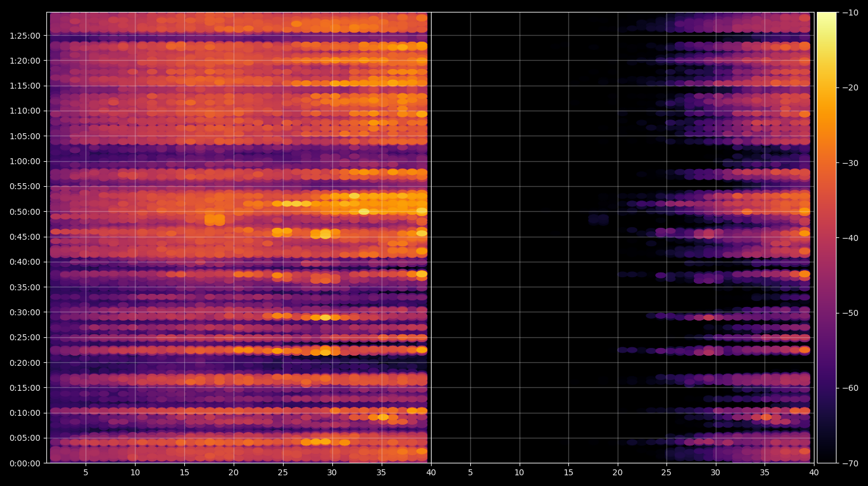The width and height of the screenshot is (868, 486).
Task: Click the −50 colorbar tick label
Action: [850, 313]
